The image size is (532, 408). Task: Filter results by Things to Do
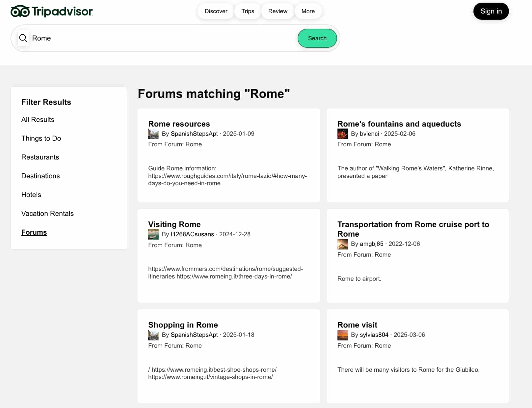(x=41, y=138)
